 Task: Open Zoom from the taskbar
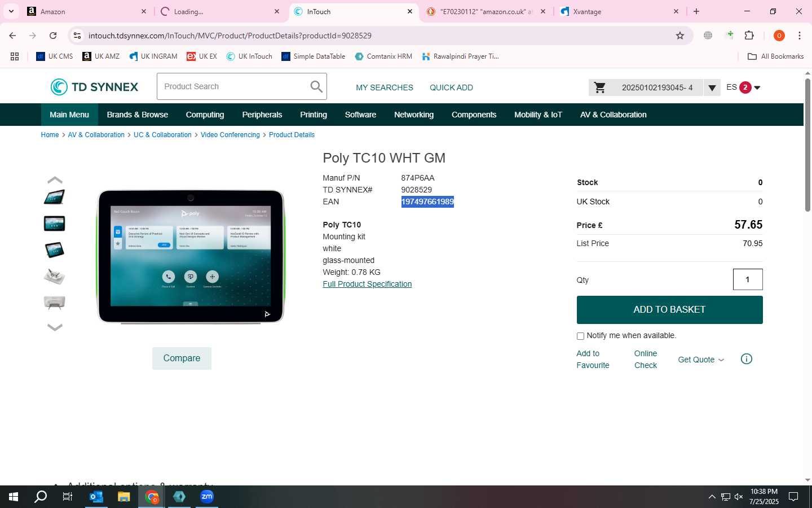pos(207,497)
